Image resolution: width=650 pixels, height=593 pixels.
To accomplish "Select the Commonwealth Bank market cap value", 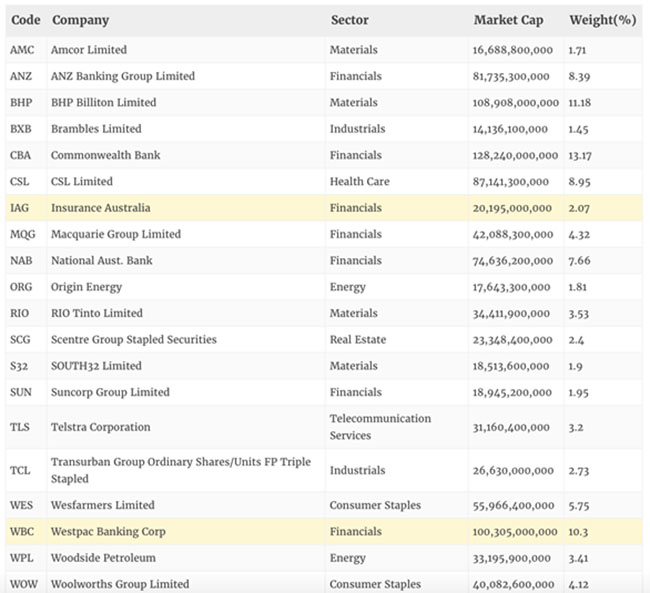I will pos(515,155).
